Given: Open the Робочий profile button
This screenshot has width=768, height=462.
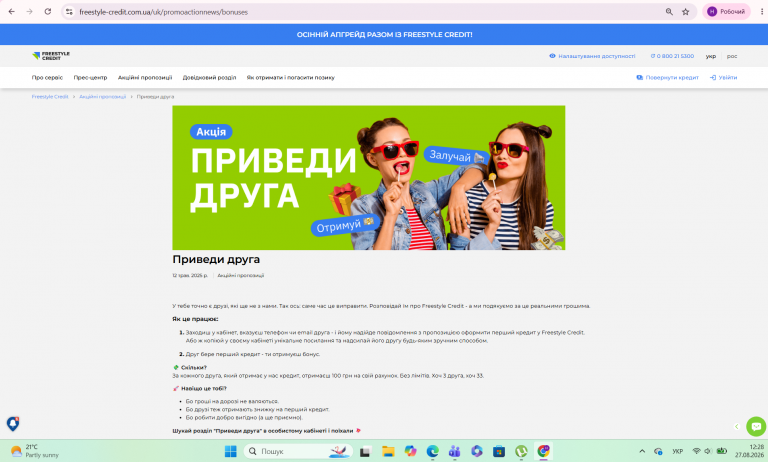Looking at the screenshot, I should click(726, 12).
